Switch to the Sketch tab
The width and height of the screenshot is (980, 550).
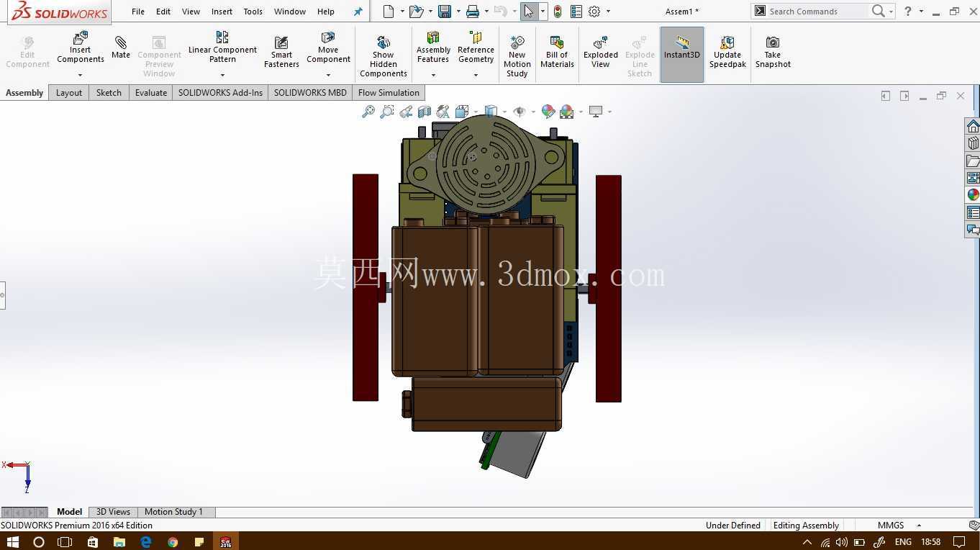coord(109,93)
